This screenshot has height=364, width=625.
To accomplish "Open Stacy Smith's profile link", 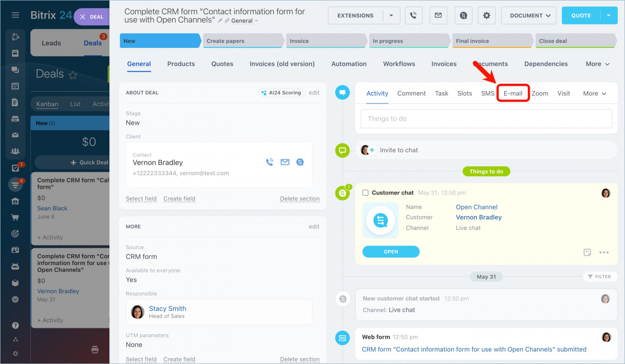I will [x=167, y=308].
